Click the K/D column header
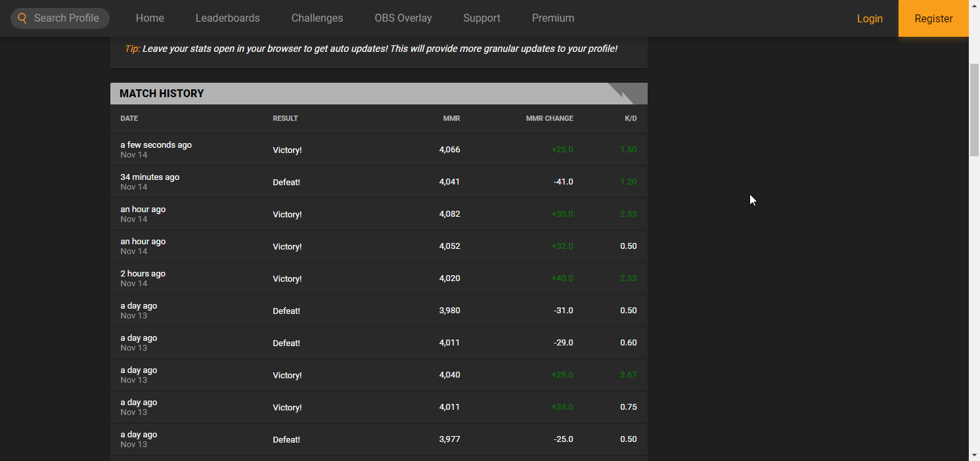Screen dimensions: 980x461 pyautogui.click(x=631, y=119)
